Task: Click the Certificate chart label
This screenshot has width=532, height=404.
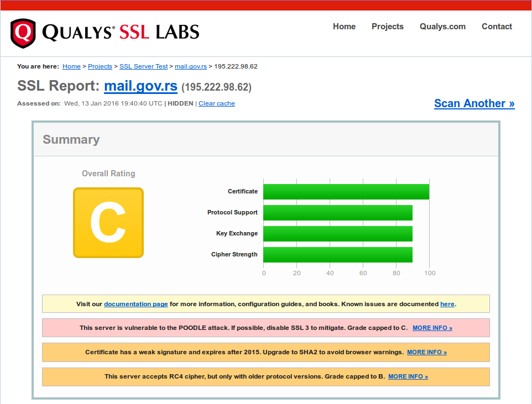Action: (243, 191)
